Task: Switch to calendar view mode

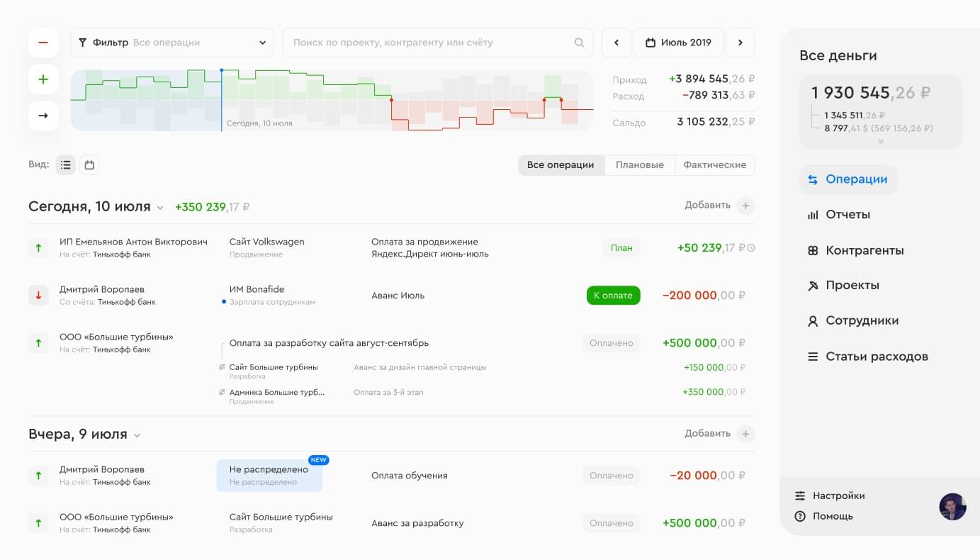Action: [x=89, y=165]
